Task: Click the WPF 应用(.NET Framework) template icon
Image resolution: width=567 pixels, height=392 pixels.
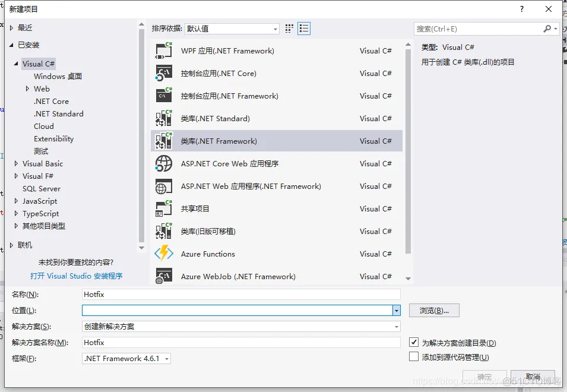Action: [x=164, y=50]
